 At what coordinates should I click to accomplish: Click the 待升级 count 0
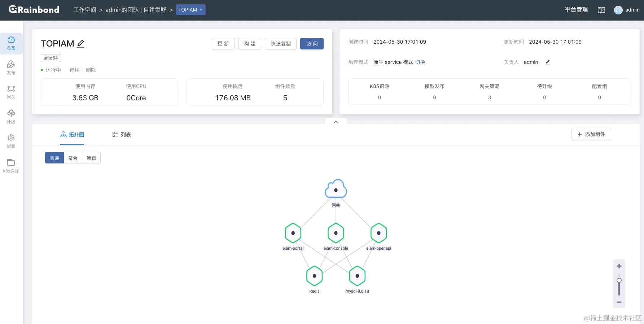(x=544, y=97)
